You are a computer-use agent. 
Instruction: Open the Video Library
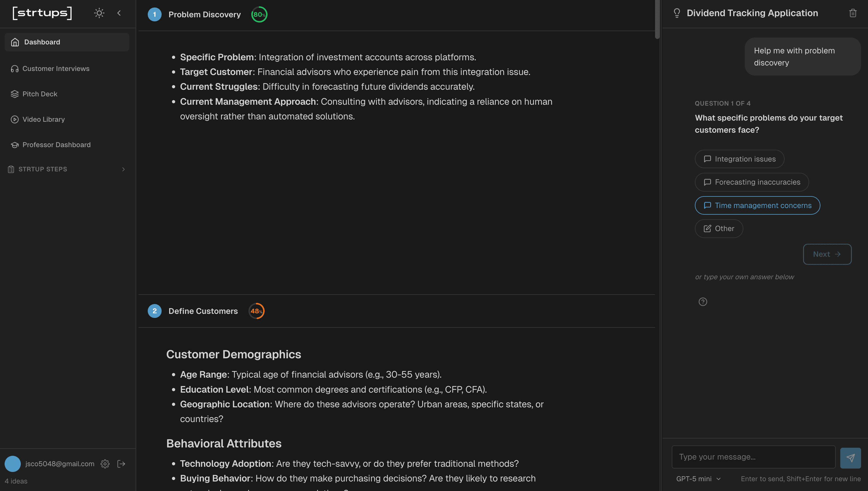click(x=44, y=119)
